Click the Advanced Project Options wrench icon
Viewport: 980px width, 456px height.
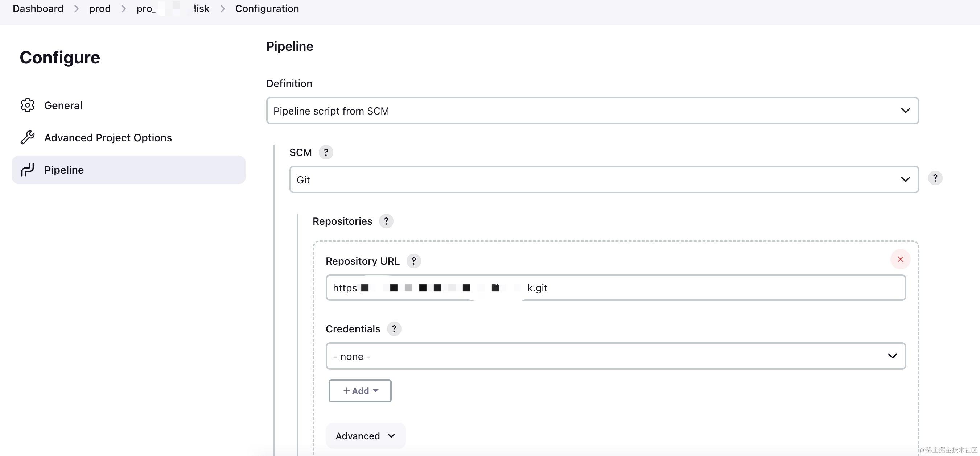click(28, 137)
